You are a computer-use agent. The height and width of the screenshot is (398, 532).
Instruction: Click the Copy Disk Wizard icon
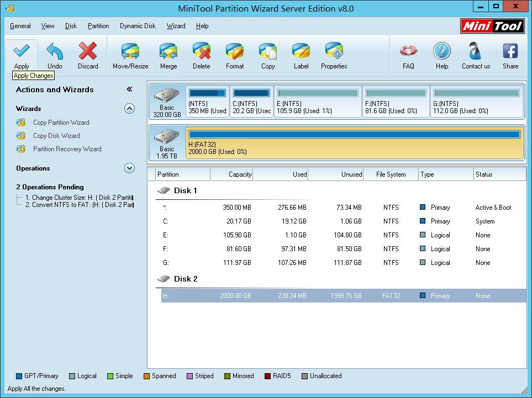[x=21, y=136]
